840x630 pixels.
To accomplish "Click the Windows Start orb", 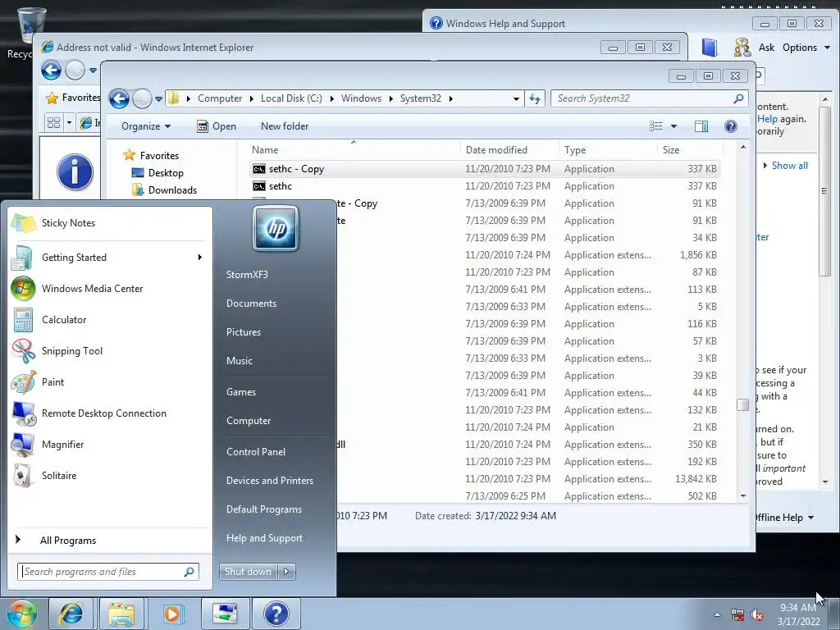I will pyautogui.click(x=21, y=614).
